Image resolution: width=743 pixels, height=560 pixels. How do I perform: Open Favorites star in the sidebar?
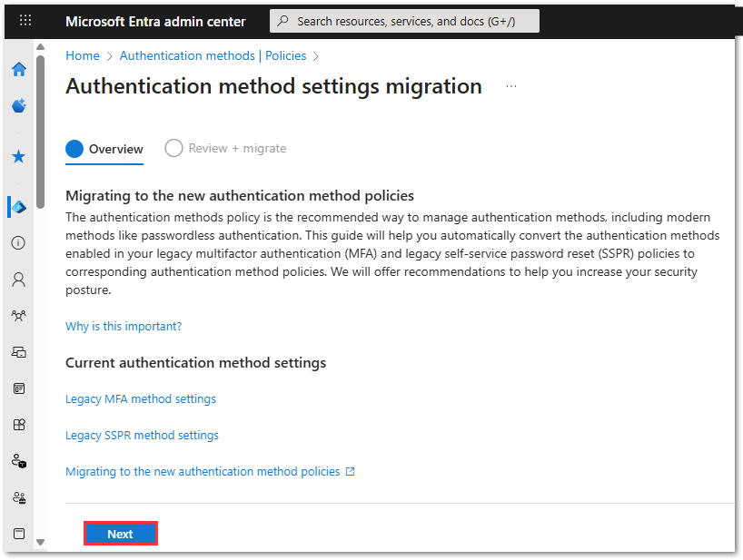(x=18, y=157)
